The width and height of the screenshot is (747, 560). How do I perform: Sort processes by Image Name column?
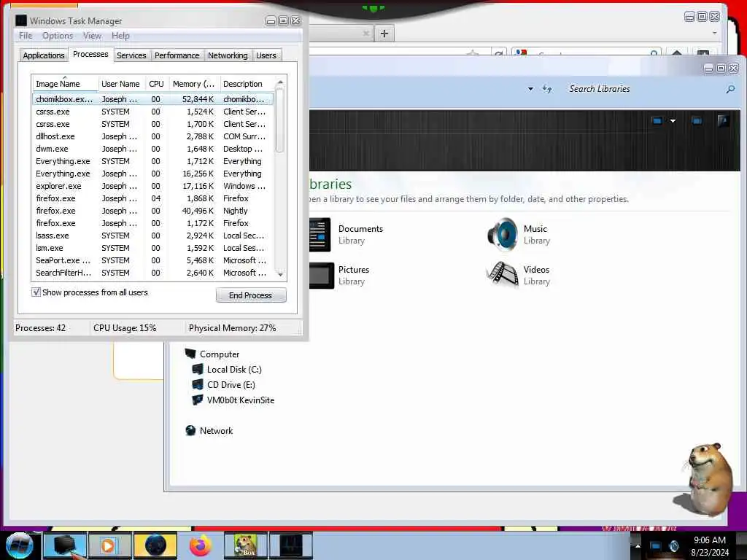coord(65,84)
